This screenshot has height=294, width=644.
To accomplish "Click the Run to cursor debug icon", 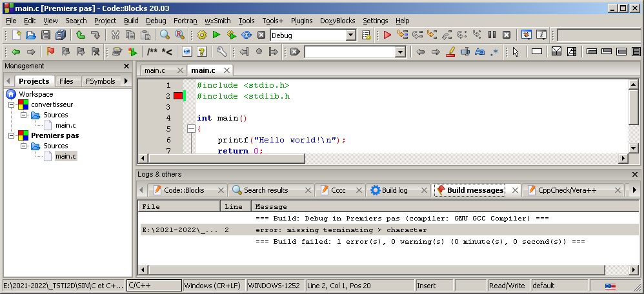I will pyautogui.click(x=402, y=35).
